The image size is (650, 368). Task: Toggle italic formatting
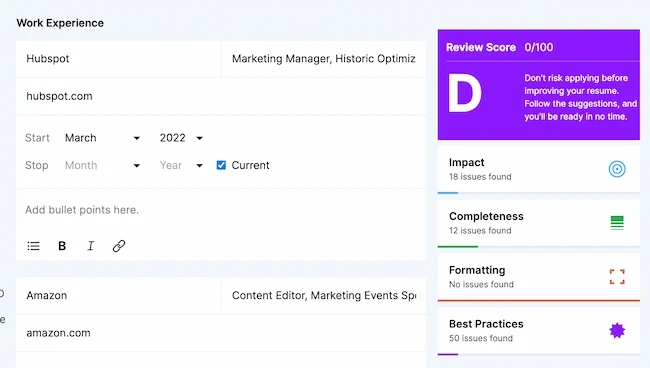click(x=90, y=246)
